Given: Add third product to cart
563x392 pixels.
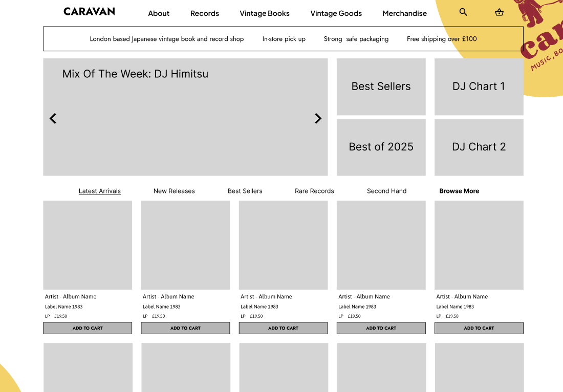Looking at the screenshot, I should [284, 328].
